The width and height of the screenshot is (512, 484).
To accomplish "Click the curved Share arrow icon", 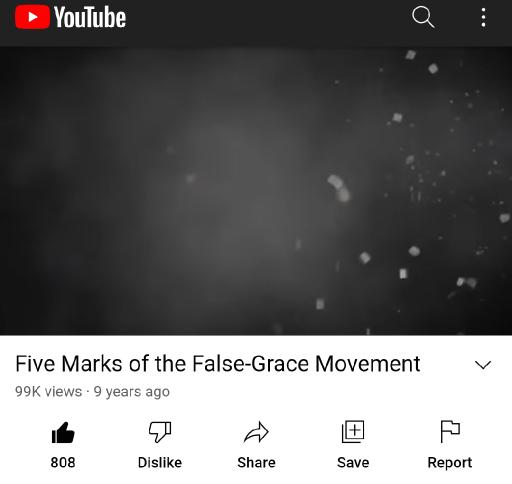I will [256, 432].
